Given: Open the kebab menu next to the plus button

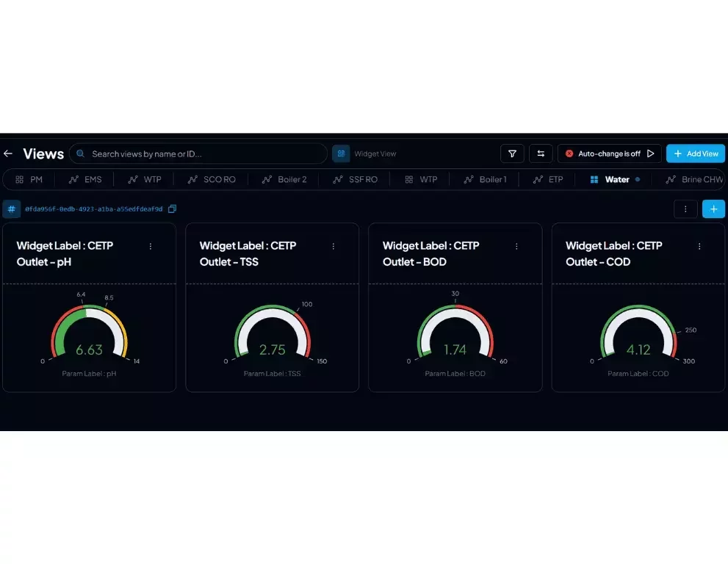Looking at the screenshot, I should click(x=685, y=209).
